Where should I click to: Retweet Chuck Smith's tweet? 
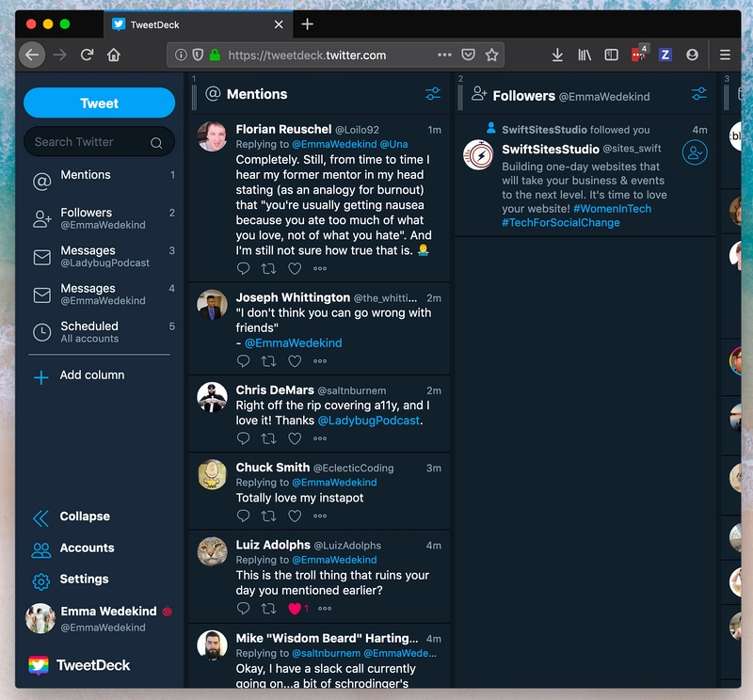click(268, 517)
